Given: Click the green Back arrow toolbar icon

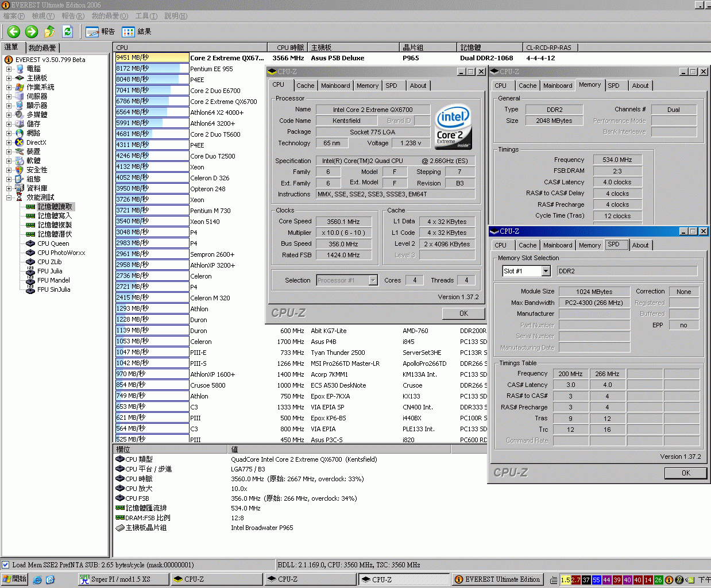Looking at the screenshot, I should (14, 32).
